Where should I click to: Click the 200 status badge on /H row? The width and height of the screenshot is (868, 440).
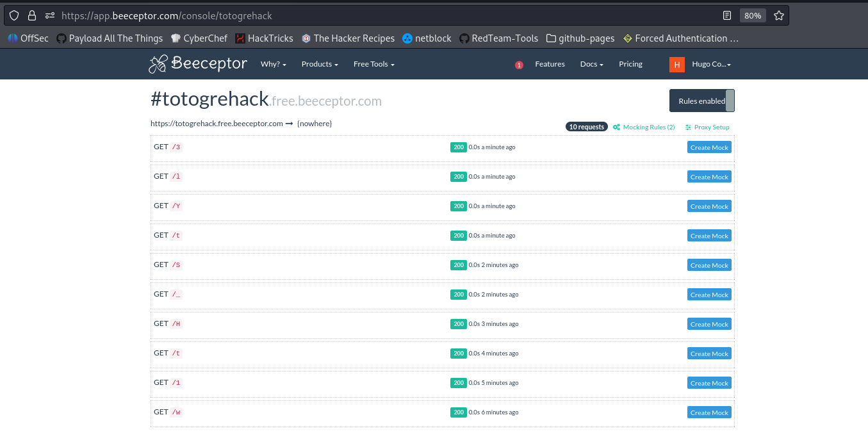459,323
